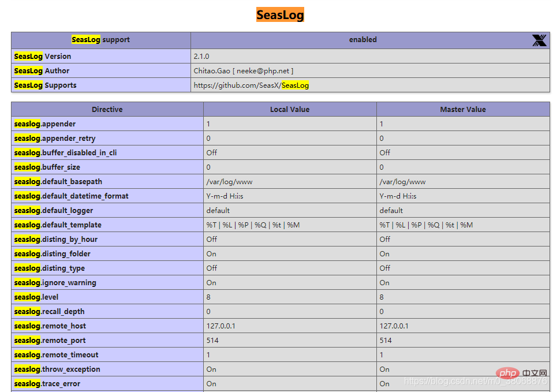The height and width of the screenshot is (392, 553).
Task: Select the seaslog.disting_folder directive name
Action: click(52, 254)
